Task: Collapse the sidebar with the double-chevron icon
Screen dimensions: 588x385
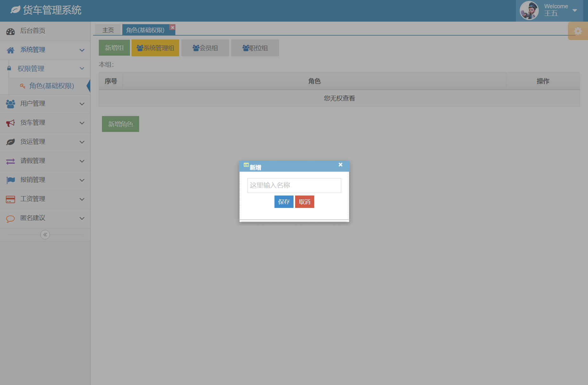Action: click(x=45, y=235)
